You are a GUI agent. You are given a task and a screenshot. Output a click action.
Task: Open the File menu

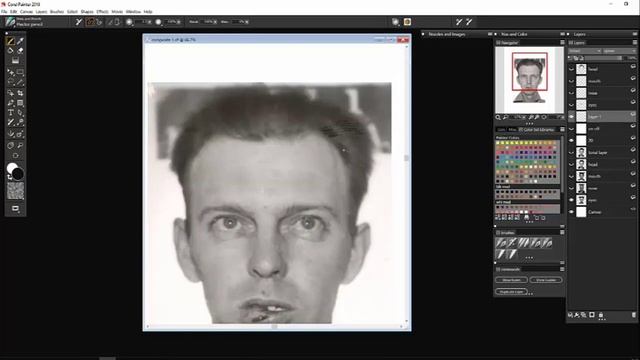click(4, 12)
